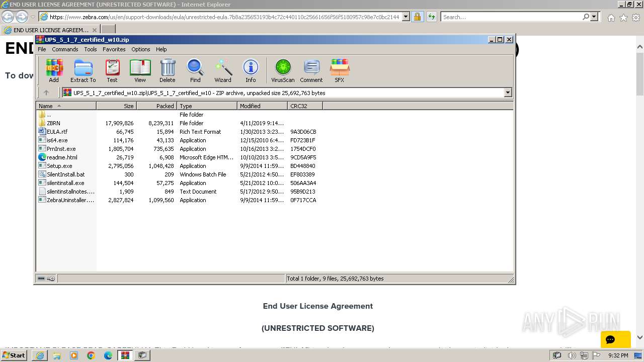Open the Wizard wand icon
Screen dimensions: 644x362
point(223,71)
